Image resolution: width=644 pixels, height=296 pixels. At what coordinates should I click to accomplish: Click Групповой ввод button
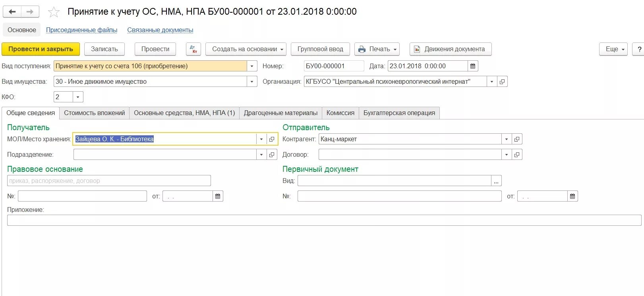tap(320, 49)
